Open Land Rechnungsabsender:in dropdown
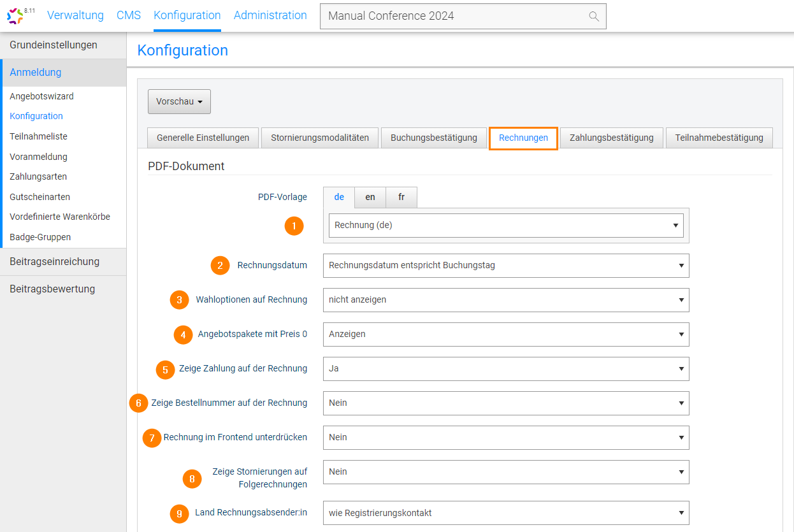This screenshot has height=532, width=794. [x=506, y=513]
